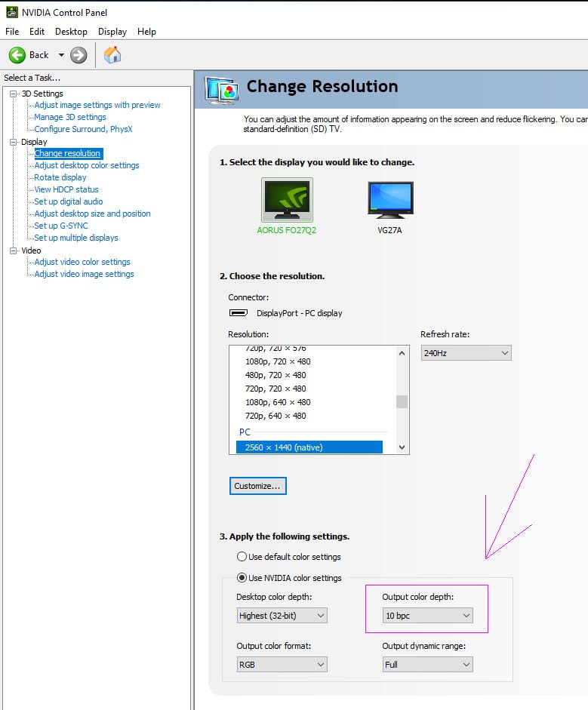Open the Display menu
The image size is (588, 710).
[112, 32]
